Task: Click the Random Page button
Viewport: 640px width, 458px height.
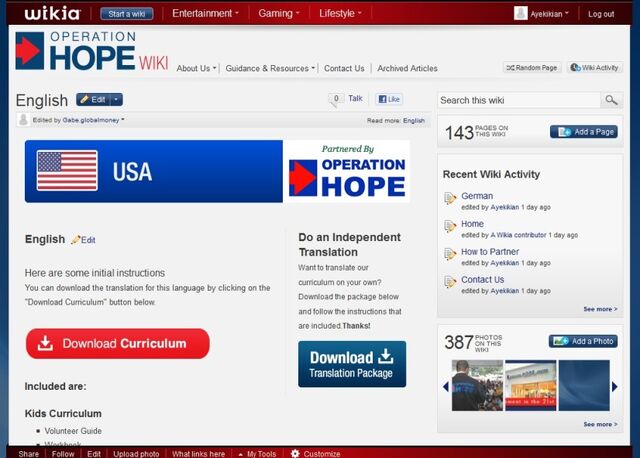Action: (532, 68)
